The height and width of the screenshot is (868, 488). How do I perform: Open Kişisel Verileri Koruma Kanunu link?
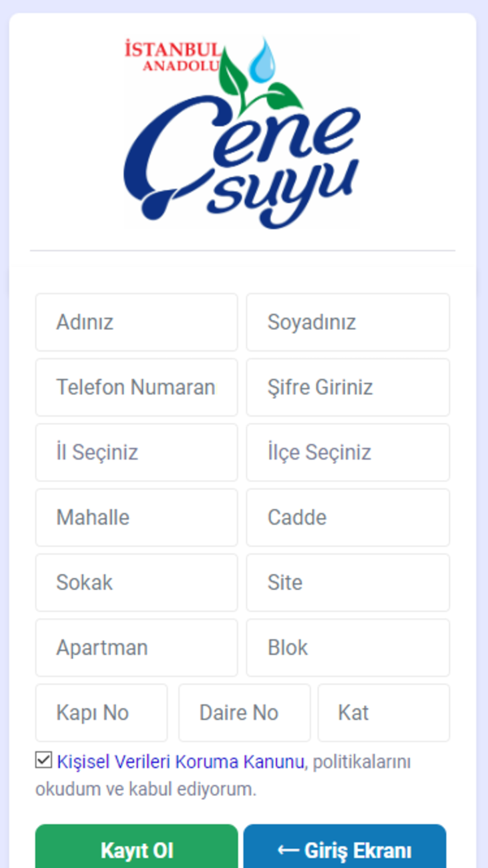(181, 762)
